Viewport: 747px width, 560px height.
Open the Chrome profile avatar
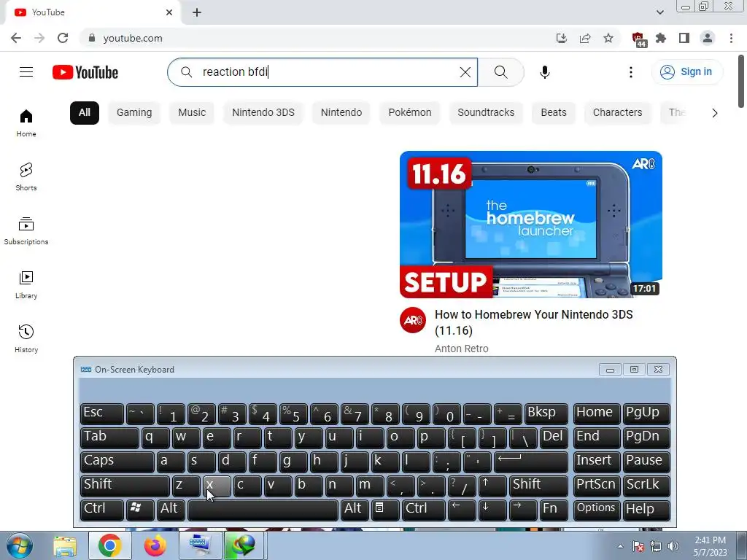(x=708, y=38)
